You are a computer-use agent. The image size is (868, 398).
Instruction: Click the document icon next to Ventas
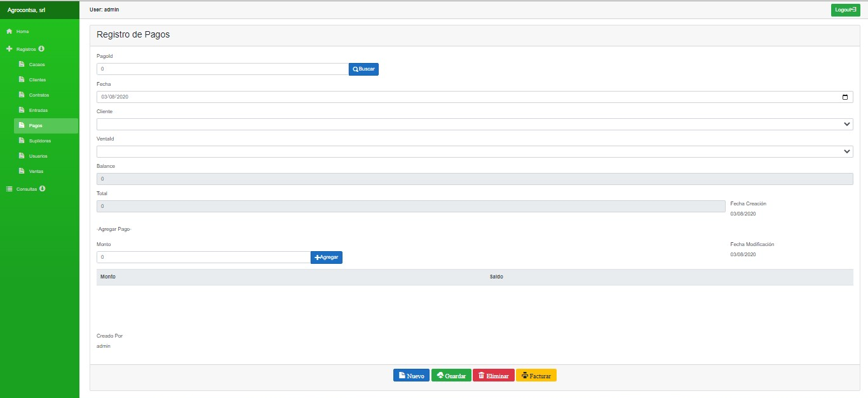[x=22, y=171]
